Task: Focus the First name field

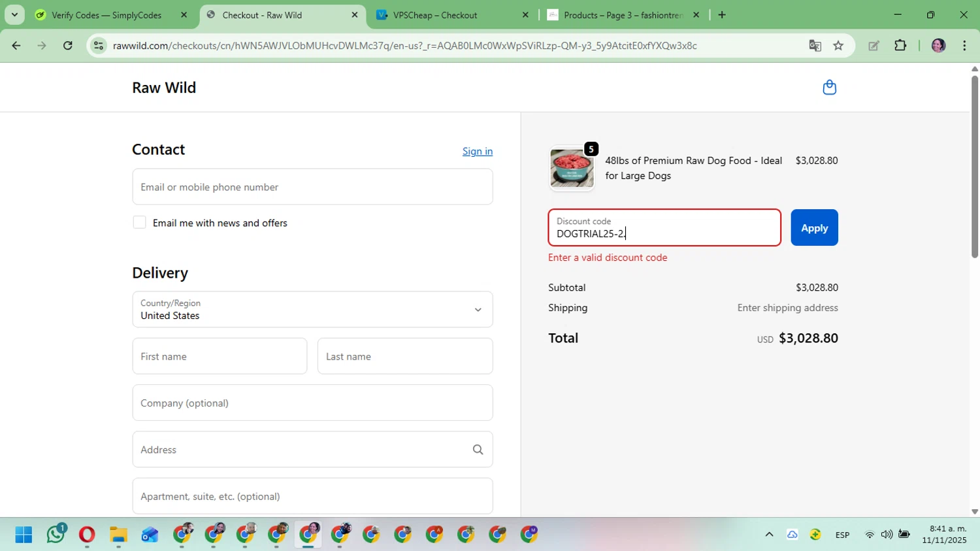Action: point(220,356)
